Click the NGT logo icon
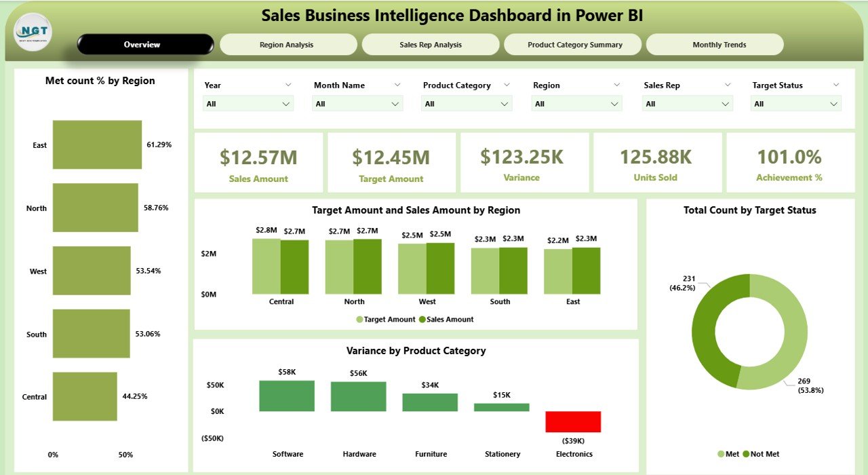 point(33,33)
